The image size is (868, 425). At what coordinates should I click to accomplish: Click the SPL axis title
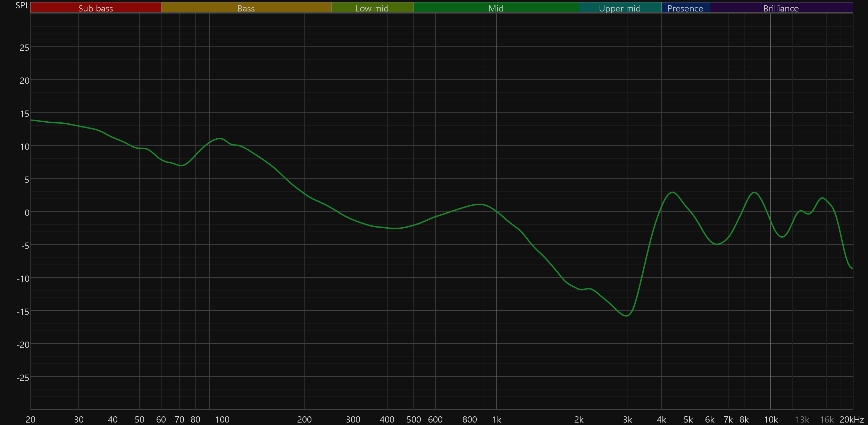click(22, 6)
